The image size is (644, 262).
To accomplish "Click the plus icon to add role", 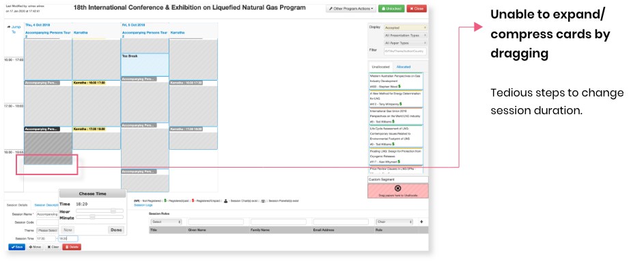I will pyautogui.click(x=421, y=222).
